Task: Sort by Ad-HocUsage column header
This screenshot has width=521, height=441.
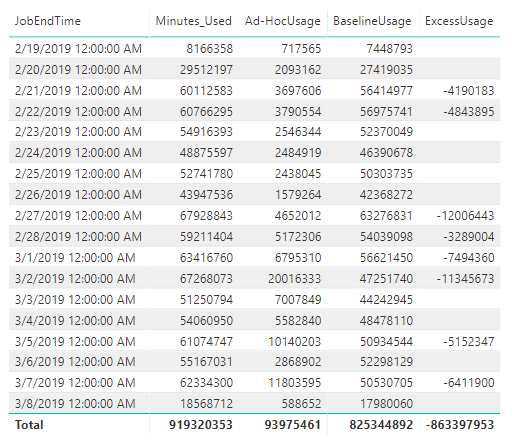Action: point(283,21)
